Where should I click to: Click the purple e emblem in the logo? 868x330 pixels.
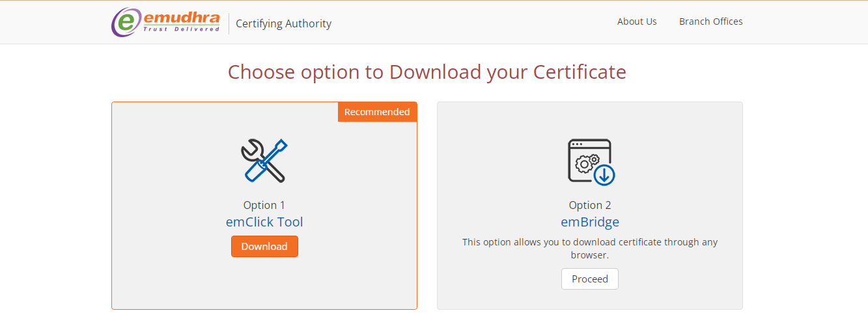click(x=125, y=22)
